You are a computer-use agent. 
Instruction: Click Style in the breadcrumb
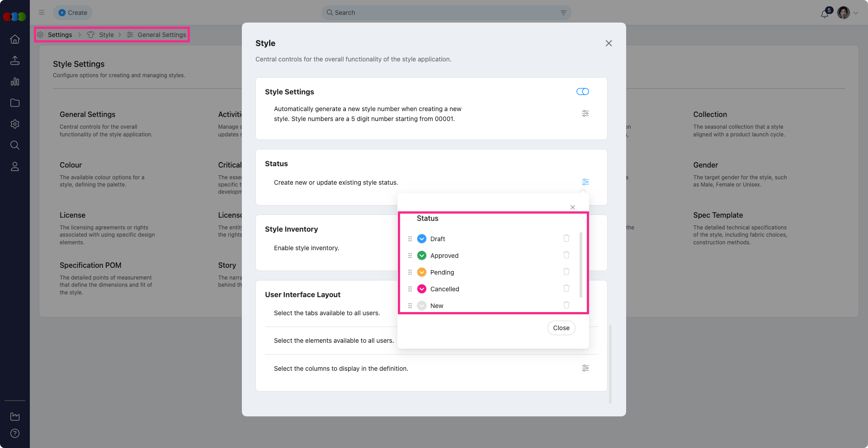pyautogui.click(x=106, y=35)
